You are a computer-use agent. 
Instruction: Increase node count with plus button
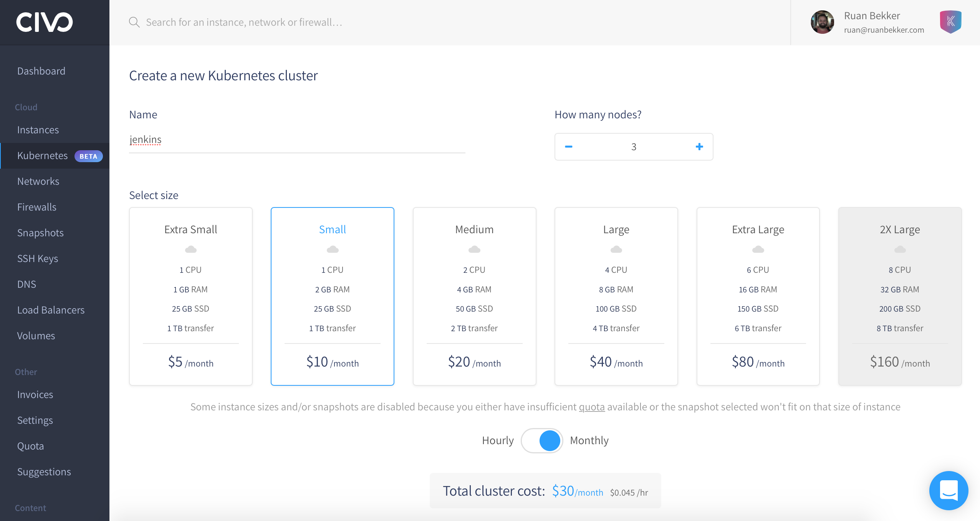click(x=699, y=147)
